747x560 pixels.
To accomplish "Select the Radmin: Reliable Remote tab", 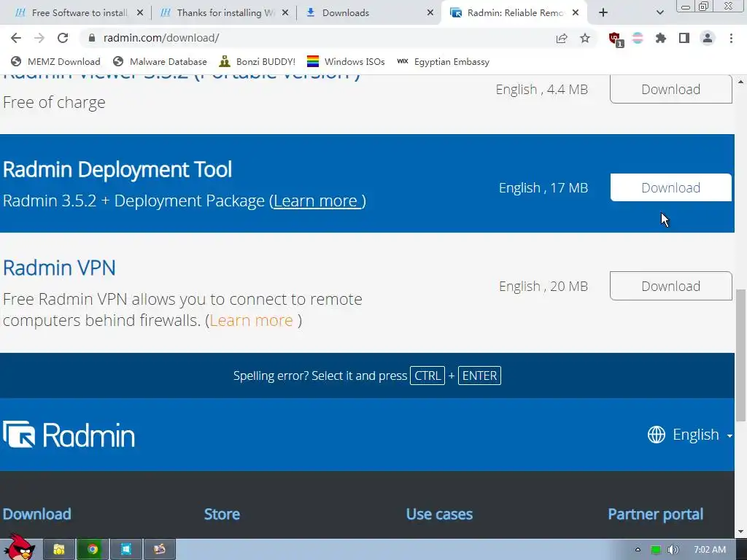I will pos(514,13).
